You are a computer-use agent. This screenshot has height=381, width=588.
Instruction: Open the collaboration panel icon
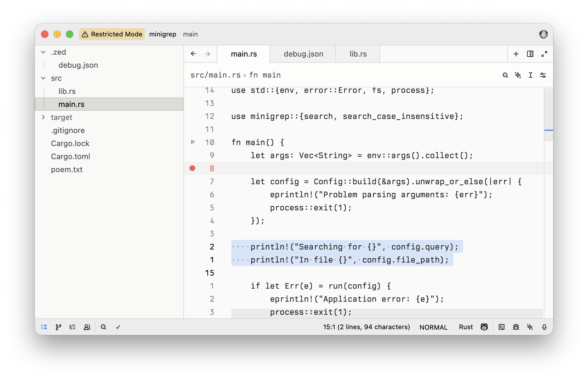(87, 327)
